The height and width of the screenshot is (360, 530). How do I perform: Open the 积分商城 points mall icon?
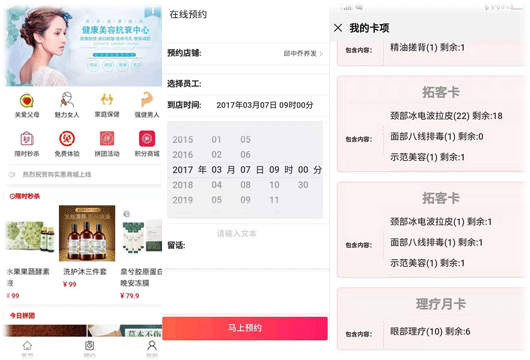tap(147, 139)
